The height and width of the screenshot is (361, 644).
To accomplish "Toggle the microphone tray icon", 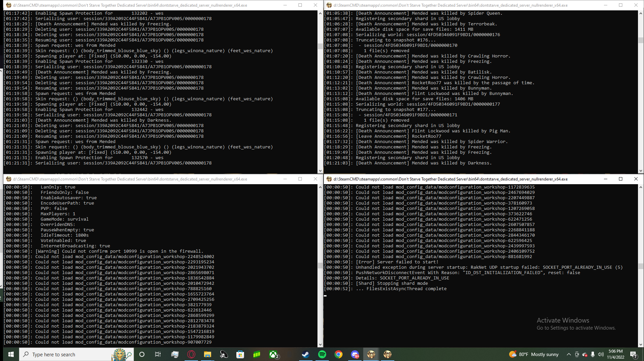I will coord(593,354).
